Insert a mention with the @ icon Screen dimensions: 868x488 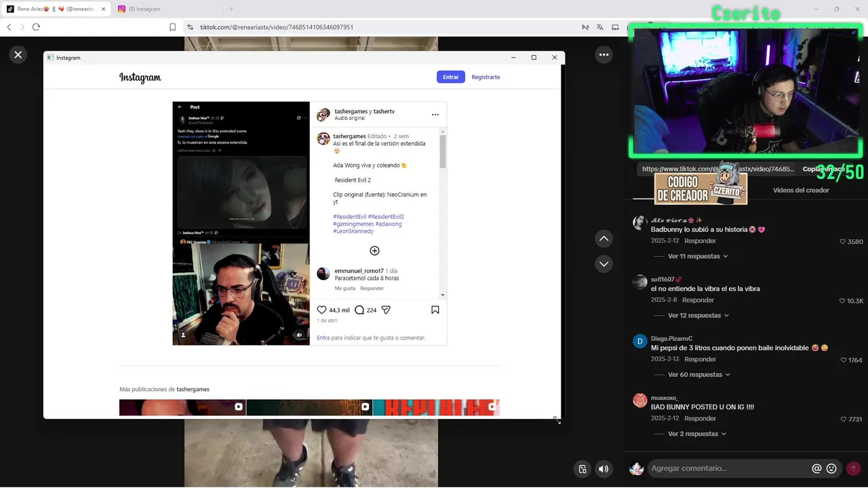pyautogui.click(x=816, y=468)
